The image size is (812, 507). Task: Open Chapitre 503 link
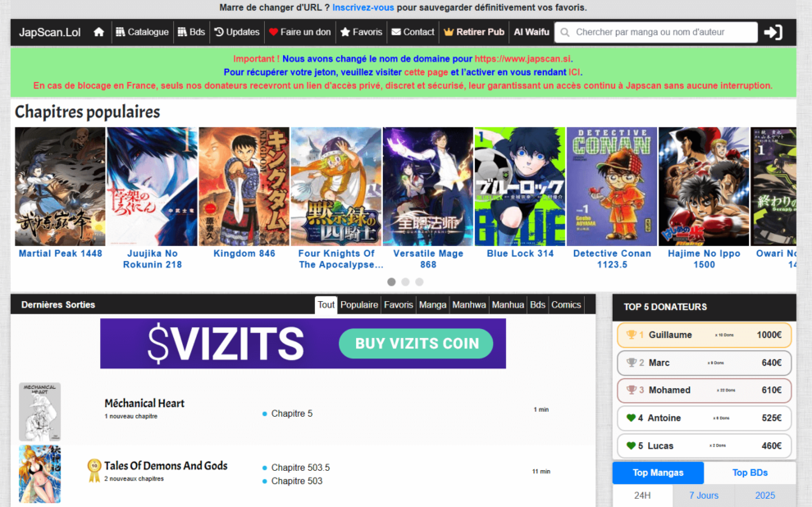[x=297, y=481]
